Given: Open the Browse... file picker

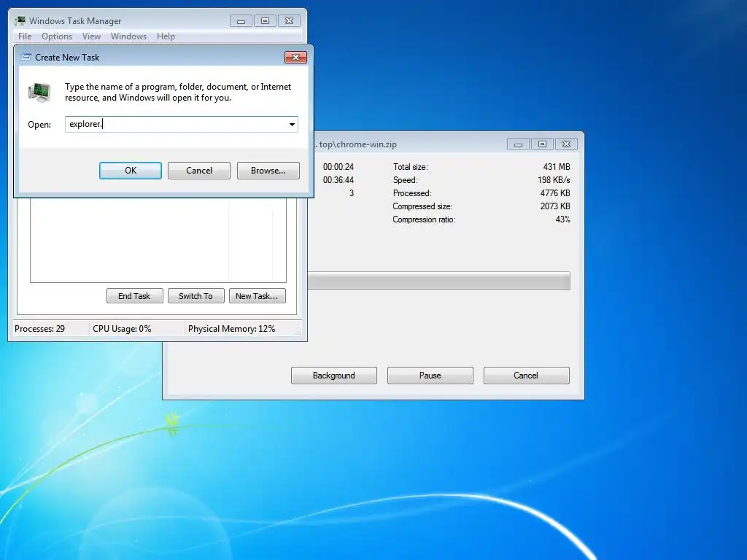Looking at the screenshot, I should tap(268, 171).
